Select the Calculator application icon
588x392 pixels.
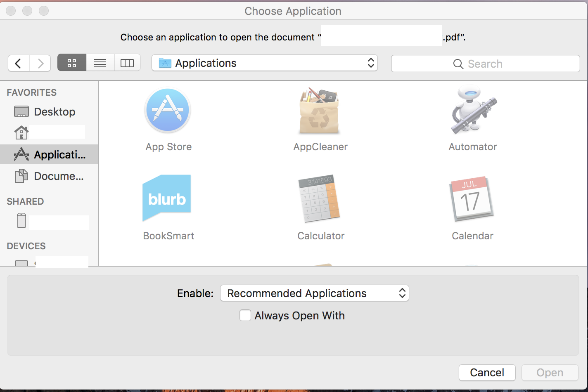(319, 199)
